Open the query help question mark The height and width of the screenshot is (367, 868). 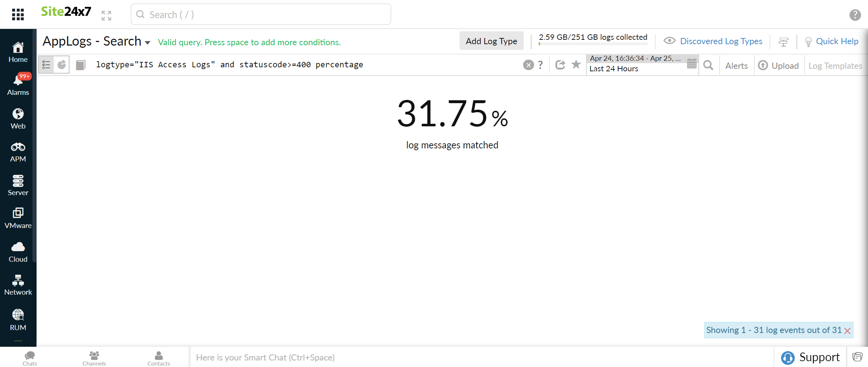[540, 65]
